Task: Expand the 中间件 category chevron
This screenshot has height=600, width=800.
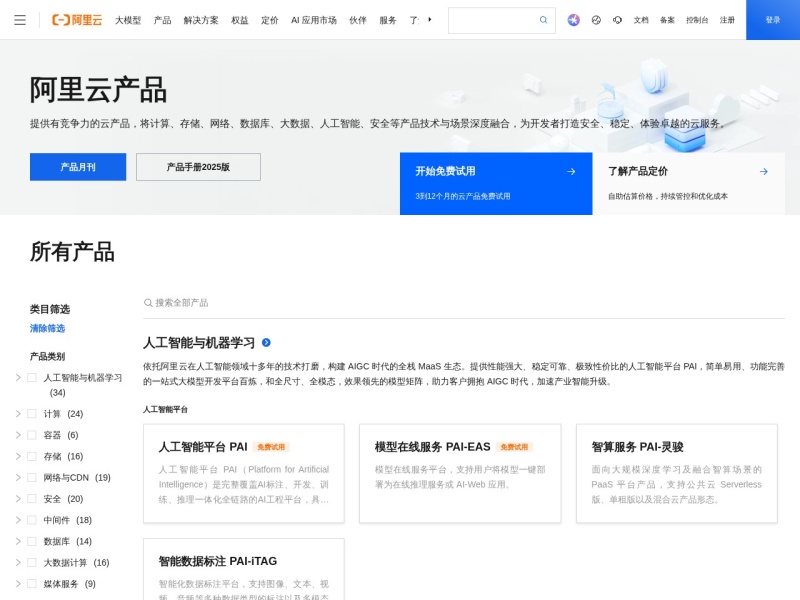Action: (18, 520)
